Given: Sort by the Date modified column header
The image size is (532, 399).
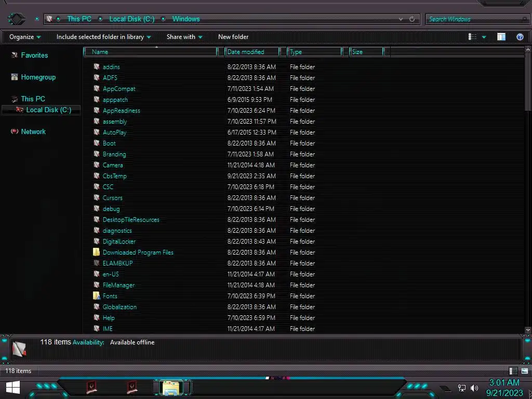Looking at the screenshot, I should pos(252,51).
